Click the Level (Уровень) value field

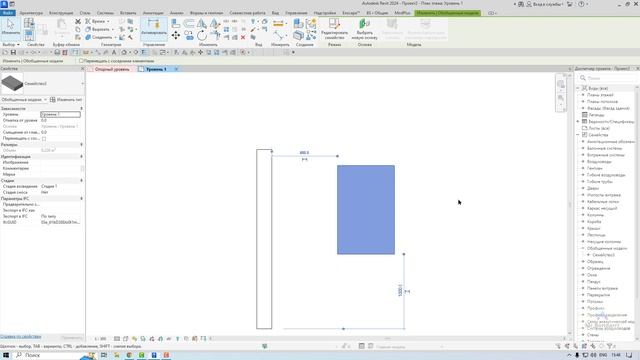tap(60, 115)
